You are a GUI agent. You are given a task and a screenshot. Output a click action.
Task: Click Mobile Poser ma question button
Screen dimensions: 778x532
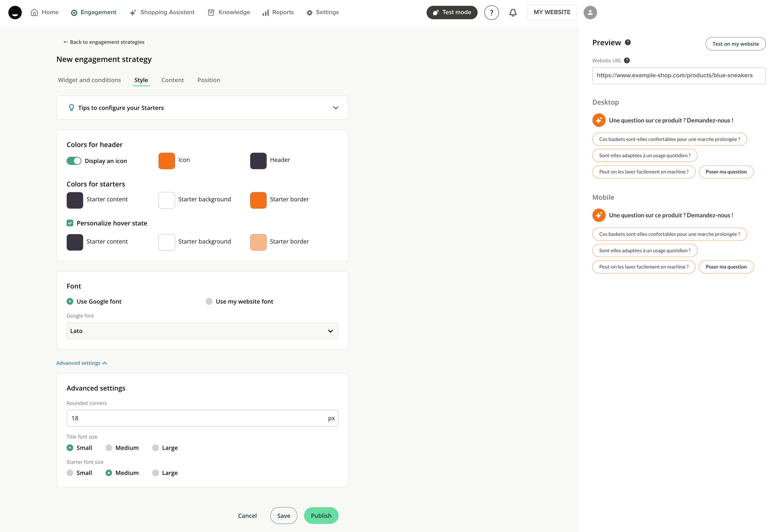pos(726,267)
